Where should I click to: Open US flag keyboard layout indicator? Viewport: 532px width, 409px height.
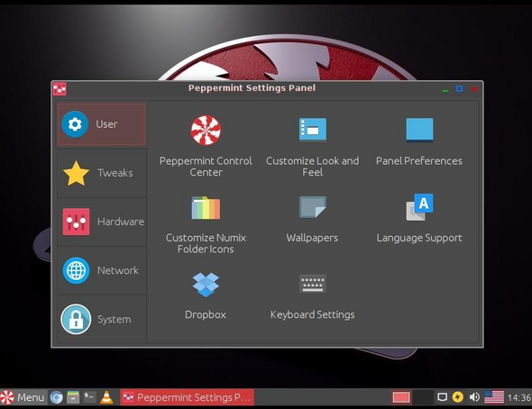click(x=494, y=396)
